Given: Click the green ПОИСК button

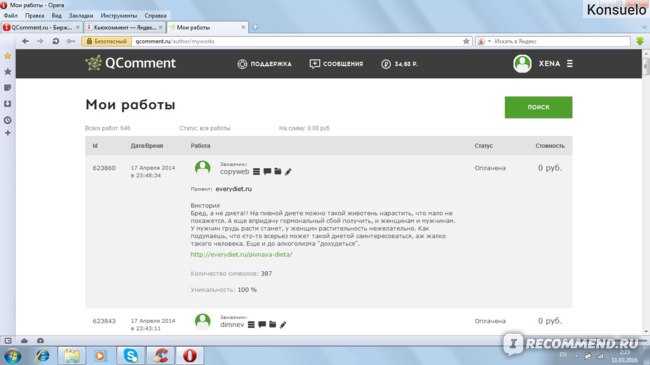Looking at the screenshot, I should coord(538,107).
